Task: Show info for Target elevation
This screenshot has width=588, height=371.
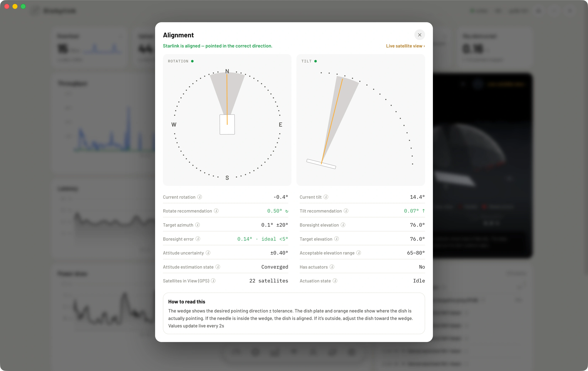Action: [x=337, y=239]
